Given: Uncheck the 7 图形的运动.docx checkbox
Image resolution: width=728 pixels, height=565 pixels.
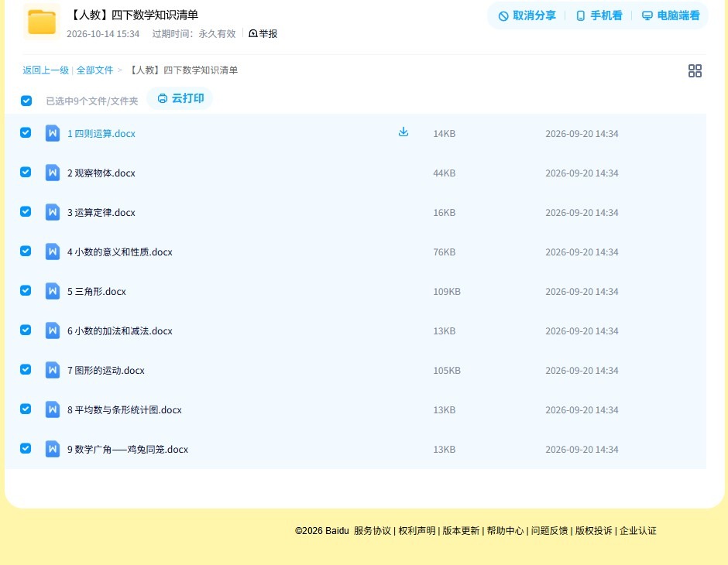Looking at the screenshot, I should click(x=26, y=369).
